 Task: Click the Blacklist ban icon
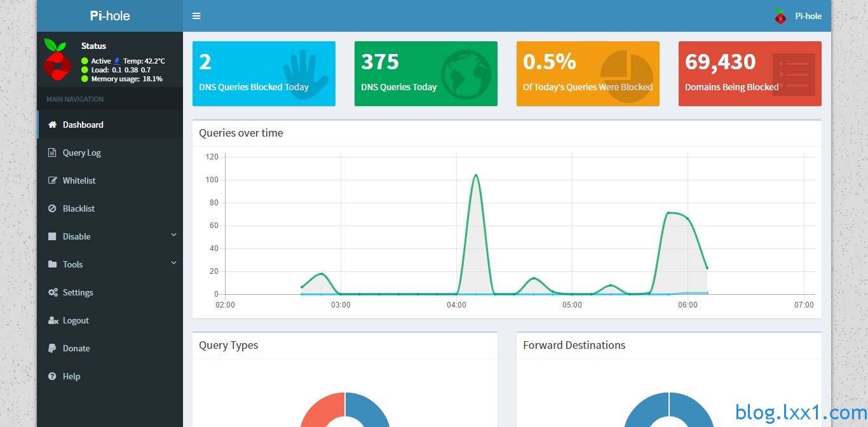tap(52, 208)
